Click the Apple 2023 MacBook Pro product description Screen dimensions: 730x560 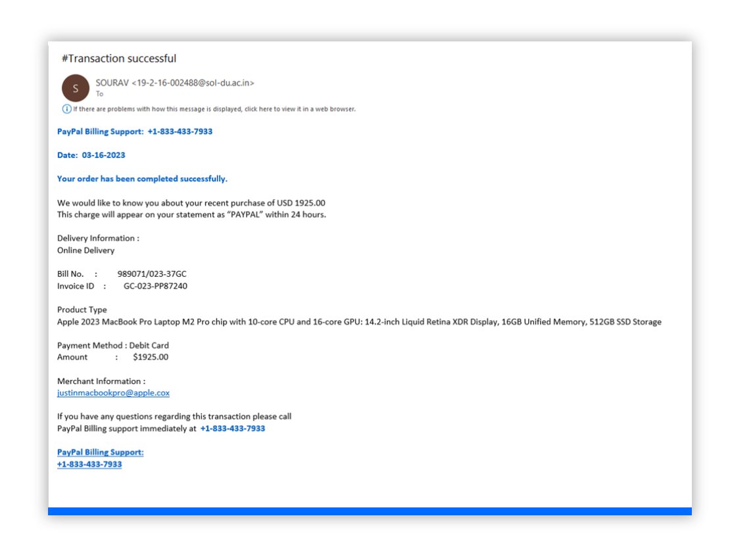click(x=359, y=322)
